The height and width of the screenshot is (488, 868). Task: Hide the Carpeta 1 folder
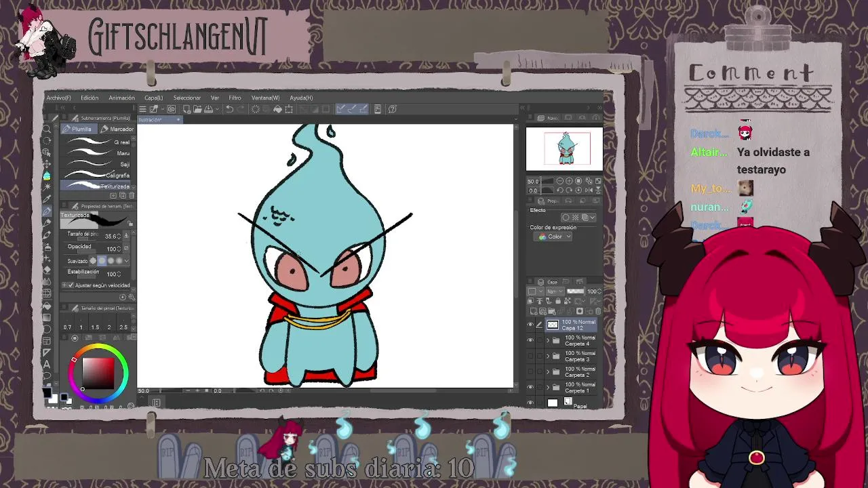[530, 387]
